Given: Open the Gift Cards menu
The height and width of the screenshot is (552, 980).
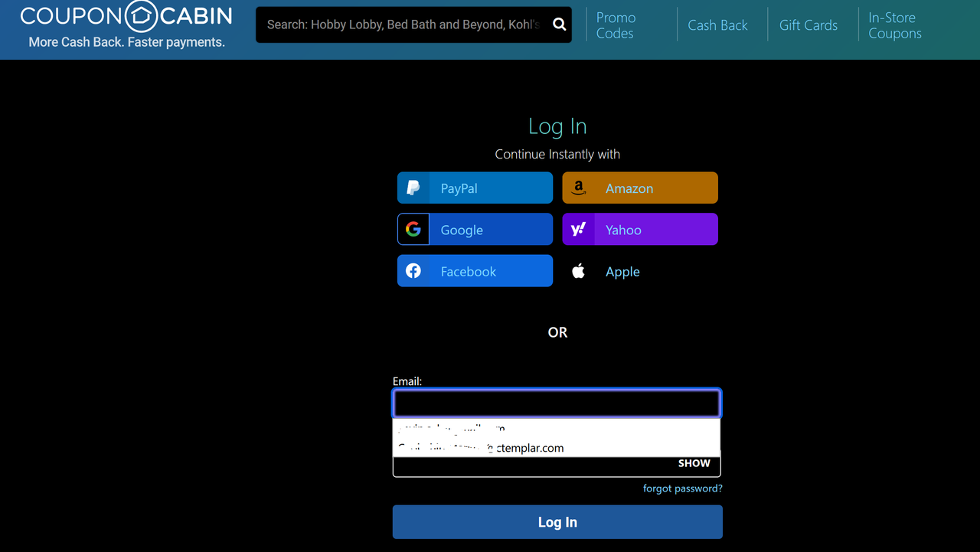Looking at the screenshot, I should 808,25.
